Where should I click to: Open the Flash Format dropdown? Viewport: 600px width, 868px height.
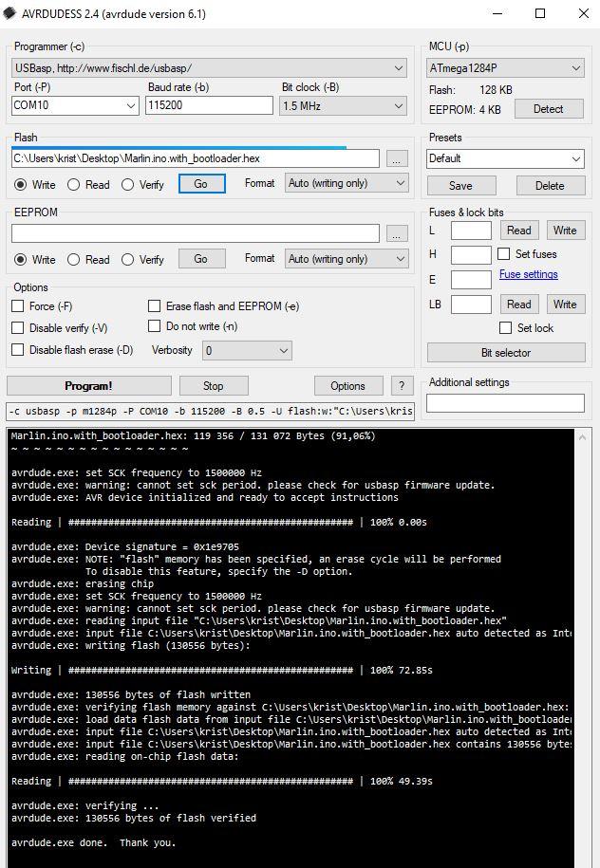click(x=347, y=183)
